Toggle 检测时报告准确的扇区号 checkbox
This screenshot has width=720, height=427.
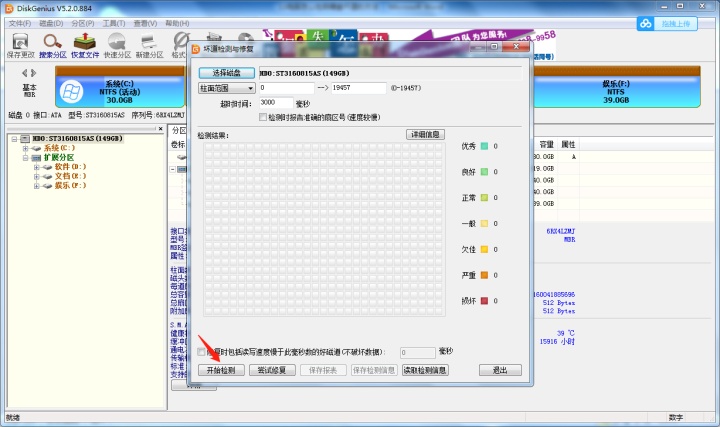(x=263, y=118)
